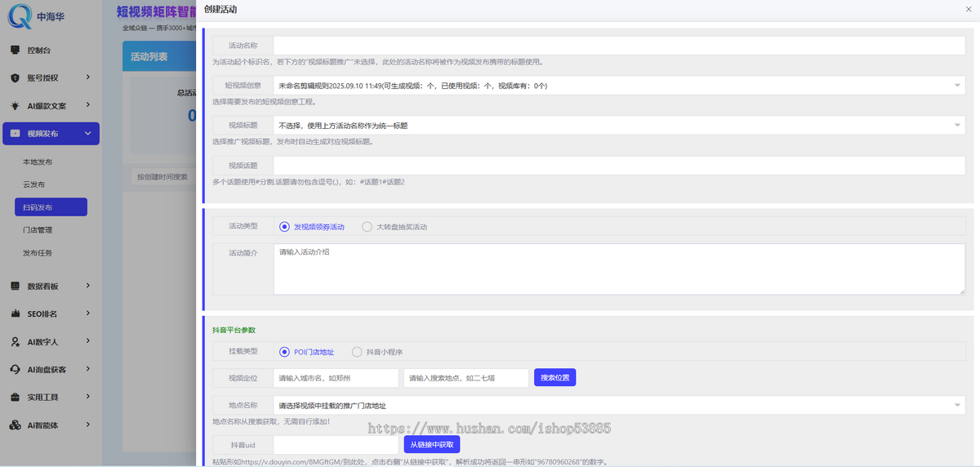Expand the 数据看板 menu chevron
Image resolution: width=980 pixels, height=467 pixels.
click(88, 286)
